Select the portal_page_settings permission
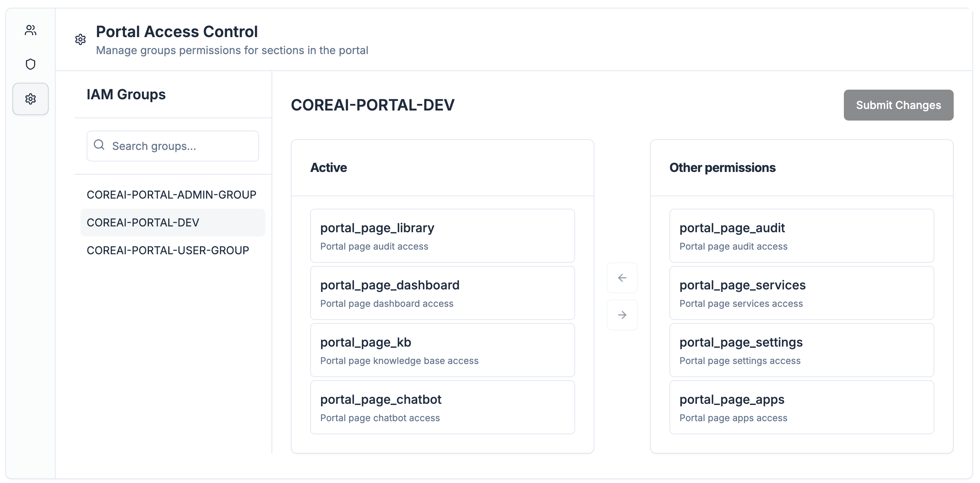The width and height of the screenshot is (980, 483). pyautogui.click(x=801, y=350)
